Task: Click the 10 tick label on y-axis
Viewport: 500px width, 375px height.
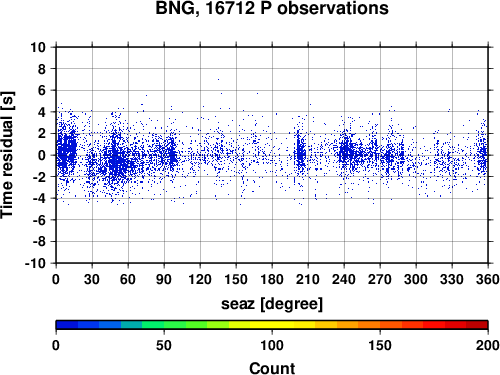Action: 38,47
